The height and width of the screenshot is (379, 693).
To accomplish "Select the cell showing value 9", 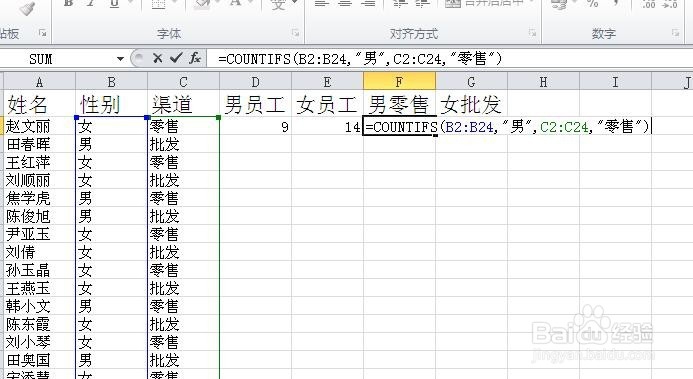I will click(x=255, y=127).
